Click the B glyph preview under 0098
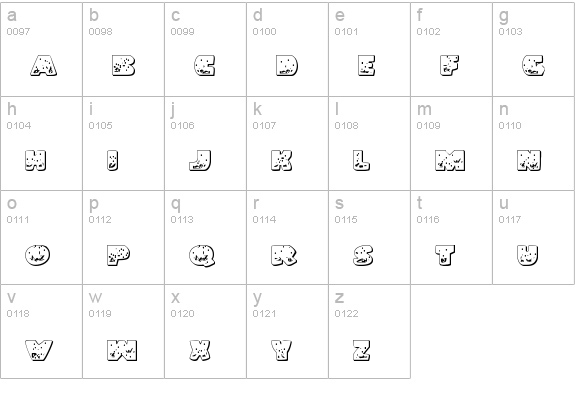 124,66
